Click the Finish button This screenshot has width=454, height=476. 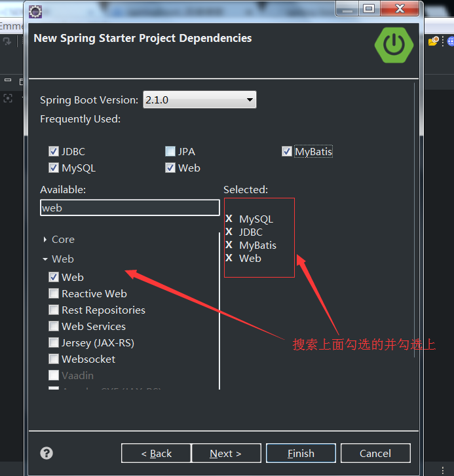coord(301,453)
